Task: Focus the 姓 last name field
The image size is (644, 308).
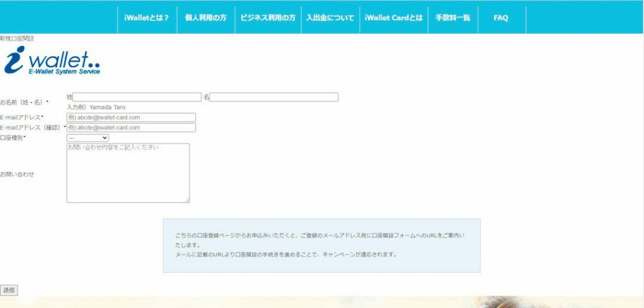Action: (137, 97)
